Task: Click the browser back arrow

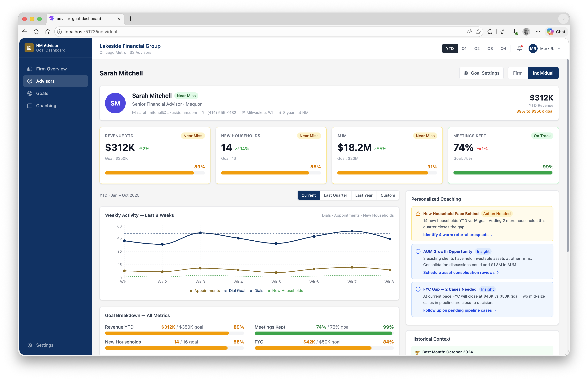Action: tap(24, 32)
